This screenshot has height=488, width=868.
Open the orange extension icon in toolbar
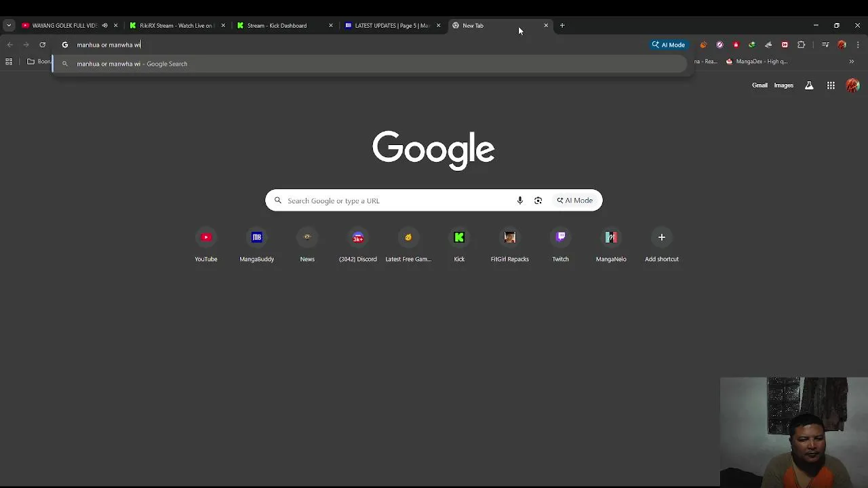coord(703,45)
